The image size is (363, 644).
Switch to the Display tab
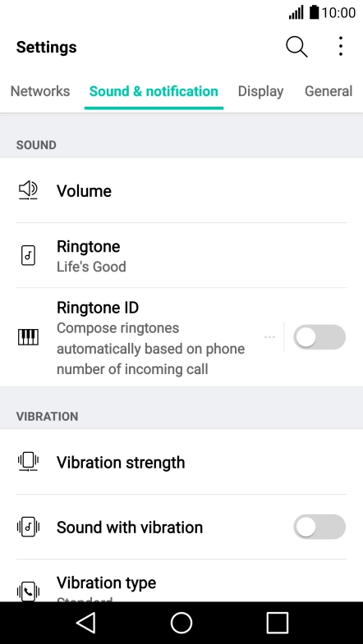pos(260,91)
